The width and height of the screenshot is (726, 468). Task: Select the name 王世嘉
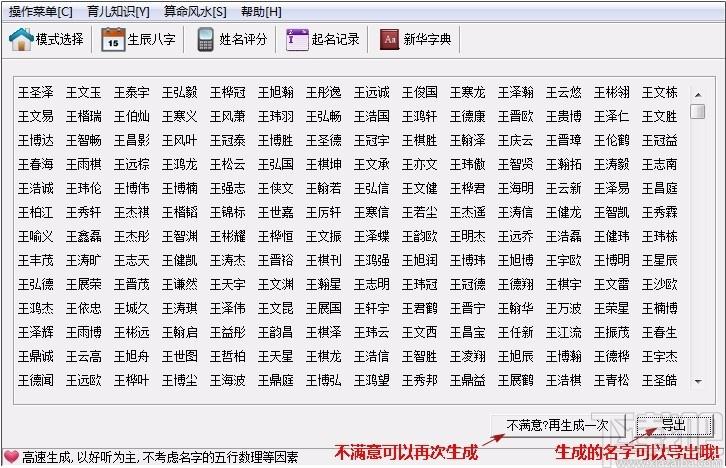click(275, 212)
